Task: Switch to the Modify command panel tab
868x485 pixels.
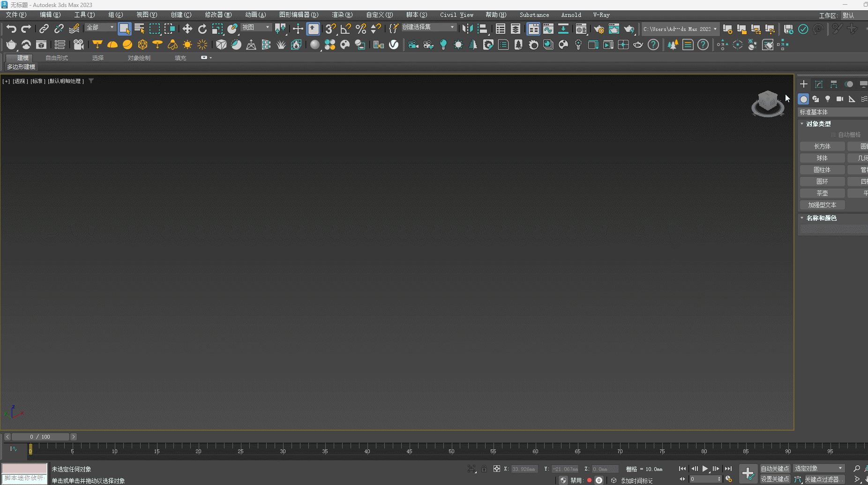Action: pyautogui.click(x=819, y=84)
